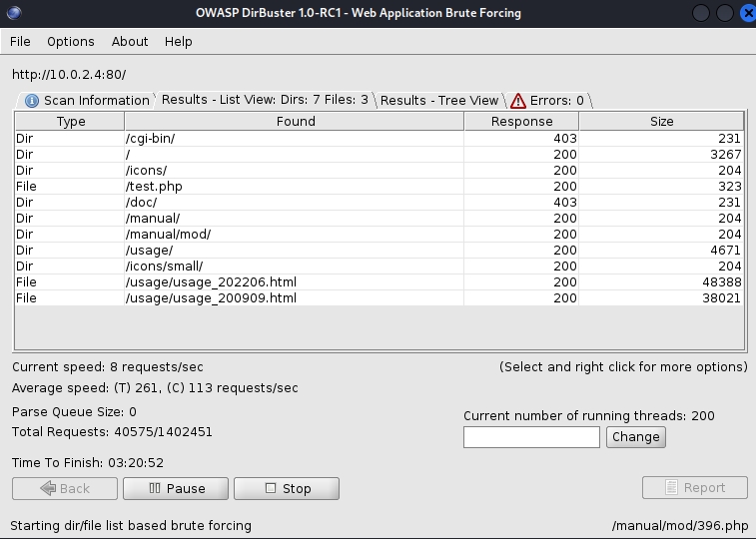Open the Errors tab with warning icon

point(547,100)
